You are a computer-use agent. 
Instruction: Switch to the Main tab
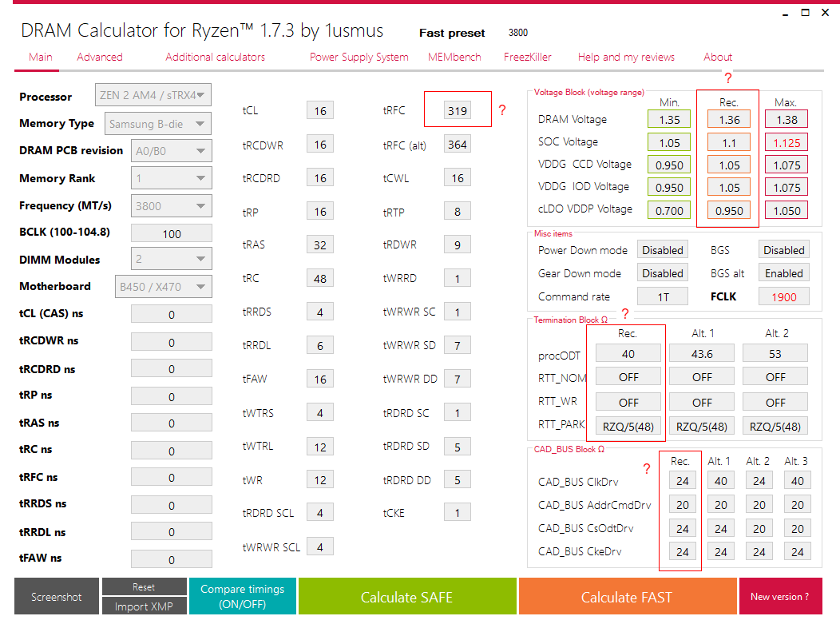coord(41,57)
